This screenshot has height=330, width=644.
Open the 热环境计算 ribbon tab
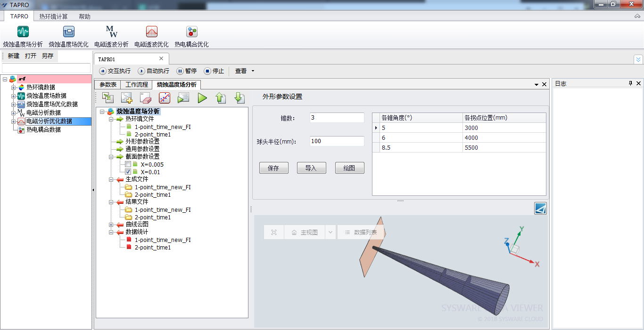click(x=53, y=16)
